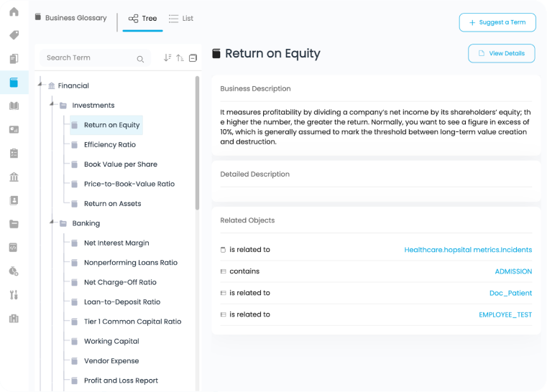The height and width of the screenshot is (392, 547).
Task: Open the code window icon in sidebar
Action: [x=14, y=247]
